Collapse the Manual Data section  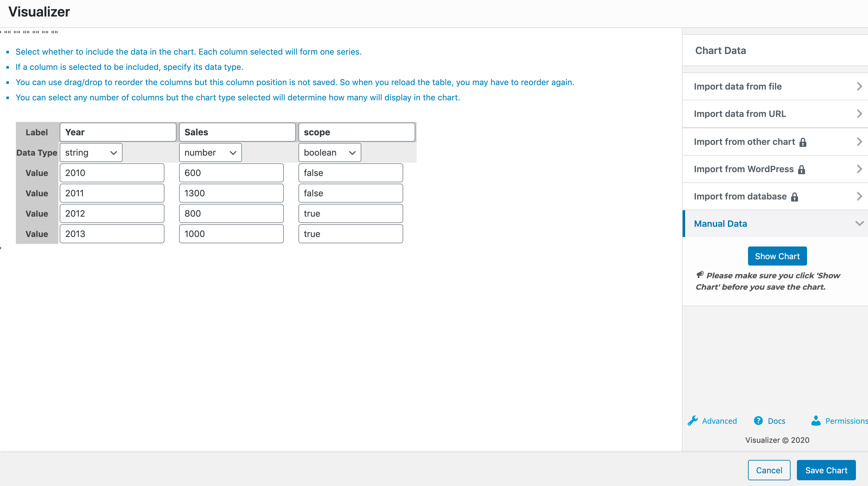775,224
